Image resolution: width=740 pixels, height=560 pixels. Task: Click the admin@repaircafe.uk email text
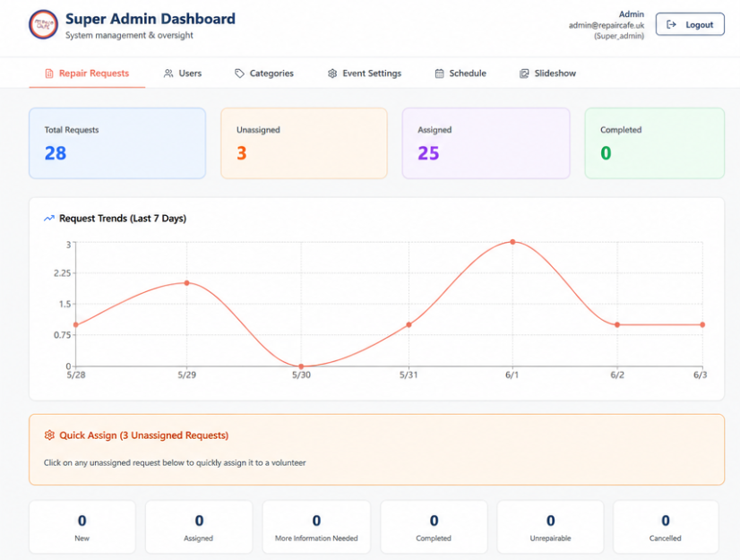click(607, 25)
